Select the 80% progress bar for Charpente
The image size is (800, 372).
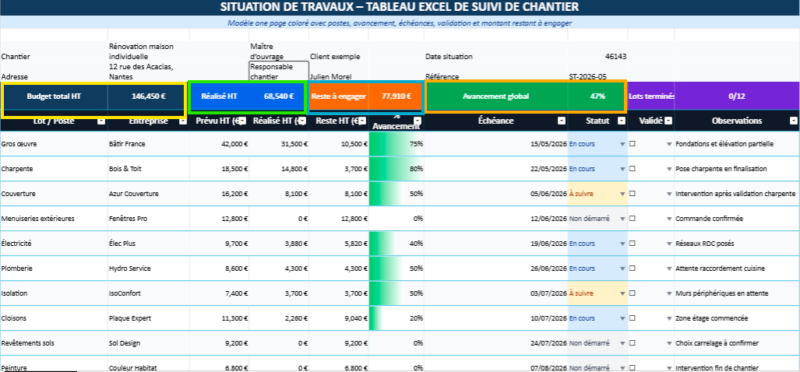(396, 168)
